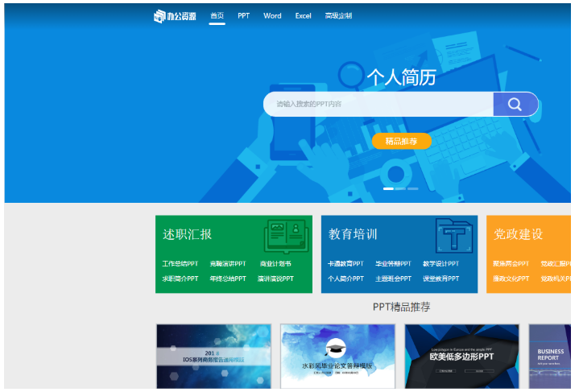Image resolution: width=579 pixels, height=392 pixels.
Task: Open the 述职汇报 category heading
Action: (x=187, y=234)
